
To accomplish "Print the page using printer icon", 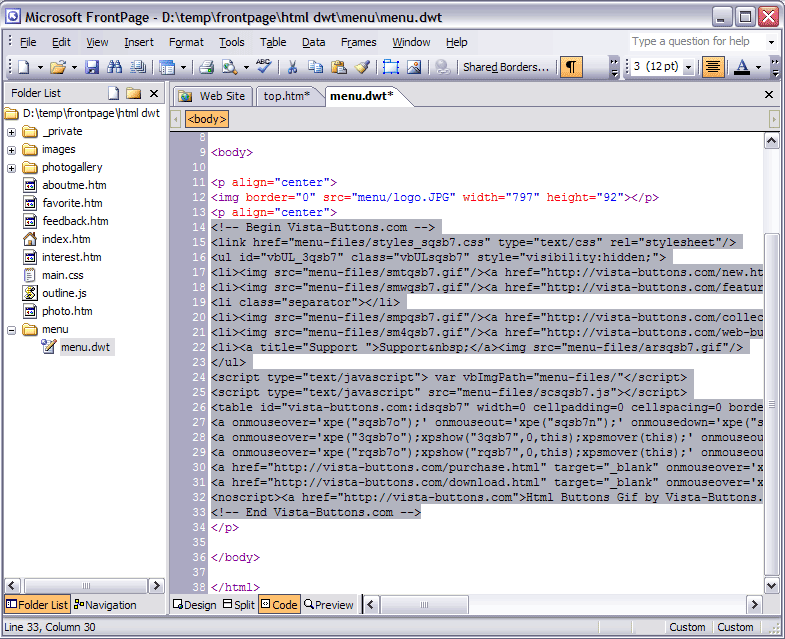I will [206, 67].
